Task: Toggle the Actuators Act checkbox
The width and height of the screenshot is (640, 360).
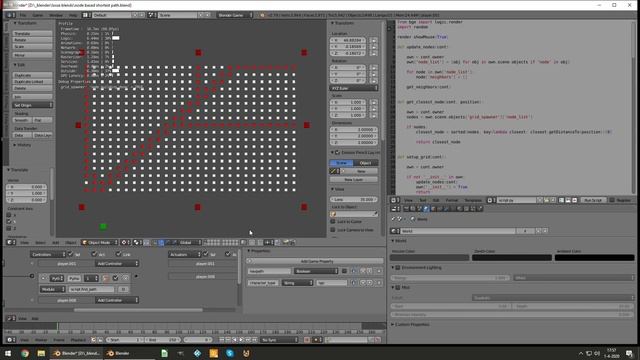Action: tap(227, 254)
